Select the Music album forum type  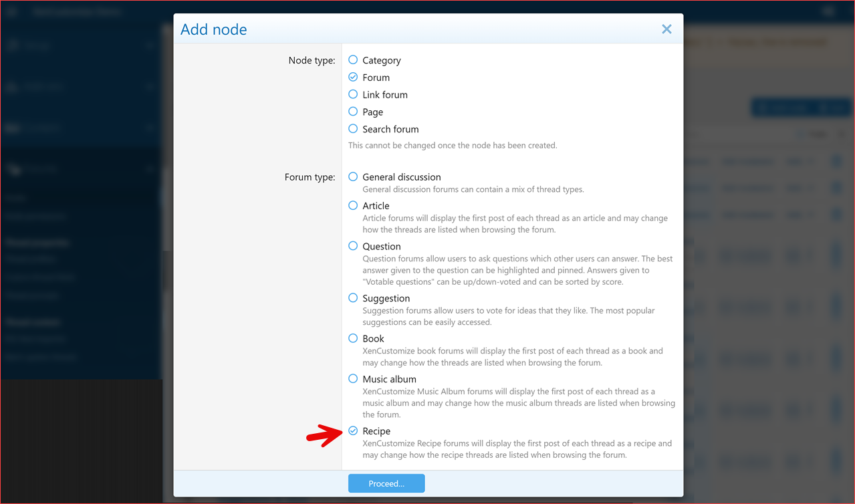pyautogui.click(x=353, y=379)
